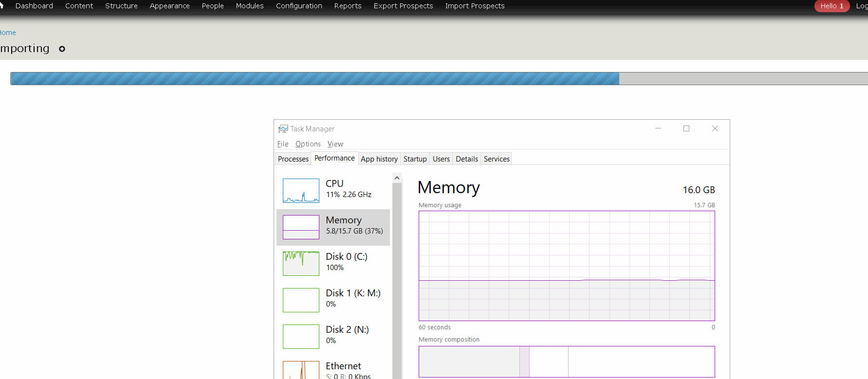Click the blue import progress bar
The width and height of the screenshot is (868, 379).
[314, 78]
